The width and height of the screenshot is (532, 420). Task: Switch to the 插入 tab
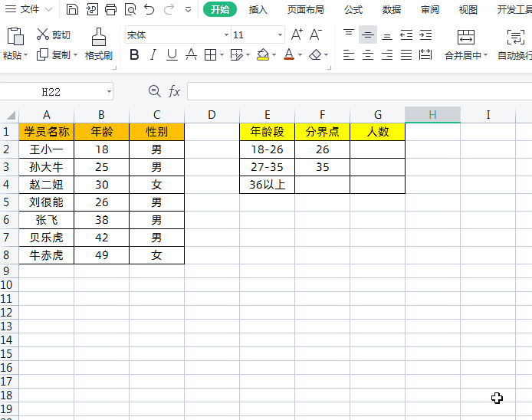pyautogui.click(x=258, y=9)
